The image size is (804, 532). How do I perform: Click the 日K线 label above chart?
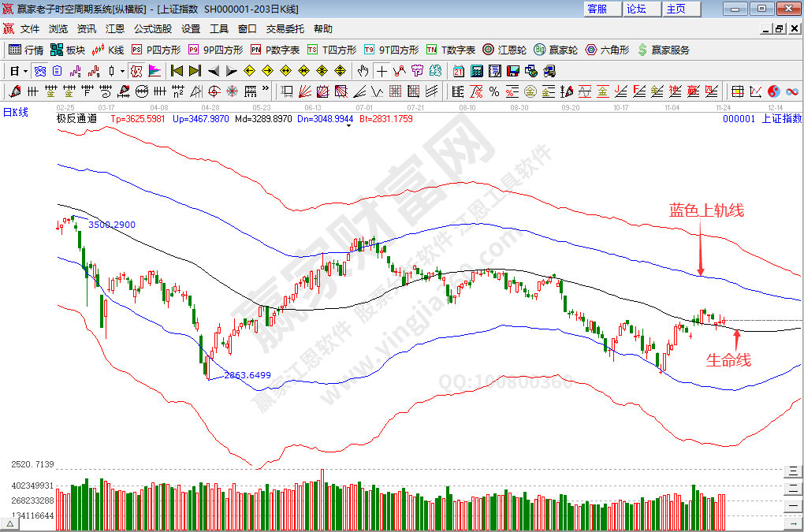pos(15,112)
